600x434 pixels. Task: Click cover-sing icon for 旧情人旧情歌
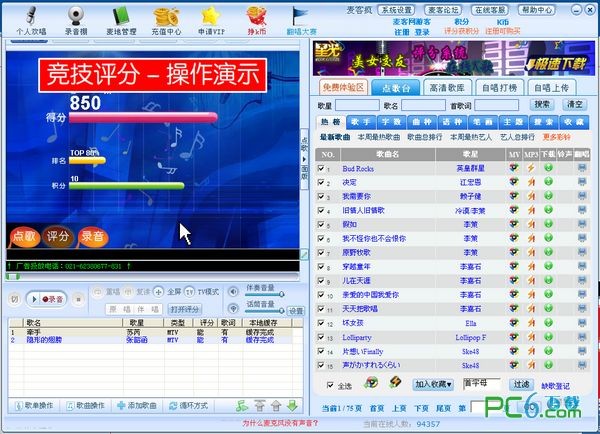coord(582,210)
